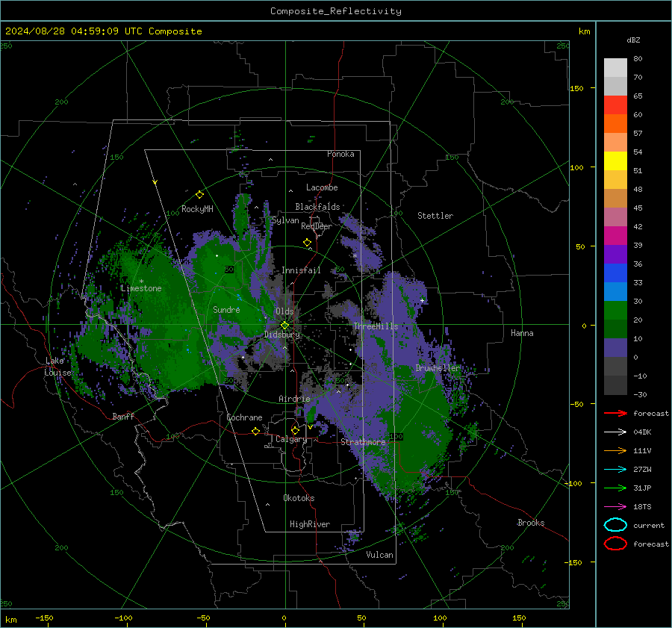The height and width of the screenshot is (628, 672).
Task: Click the yellow radar site marker at Olds
Action: click(x=284, y=326)
